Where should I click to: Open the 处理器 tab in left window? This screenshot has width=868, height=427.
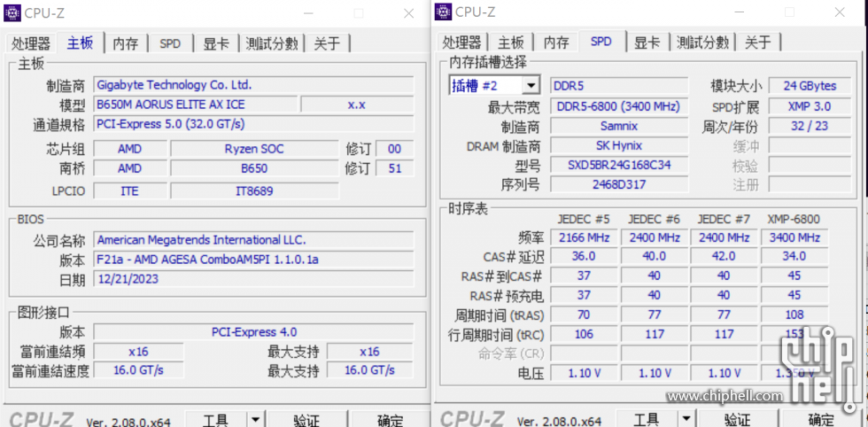click(31, 43)
